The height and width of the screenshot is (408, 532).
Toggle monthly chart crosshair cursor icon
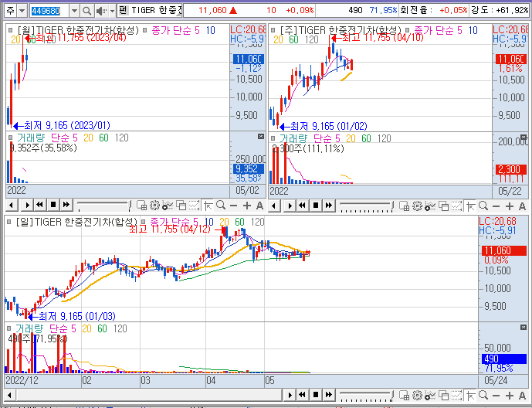[208, 205]
